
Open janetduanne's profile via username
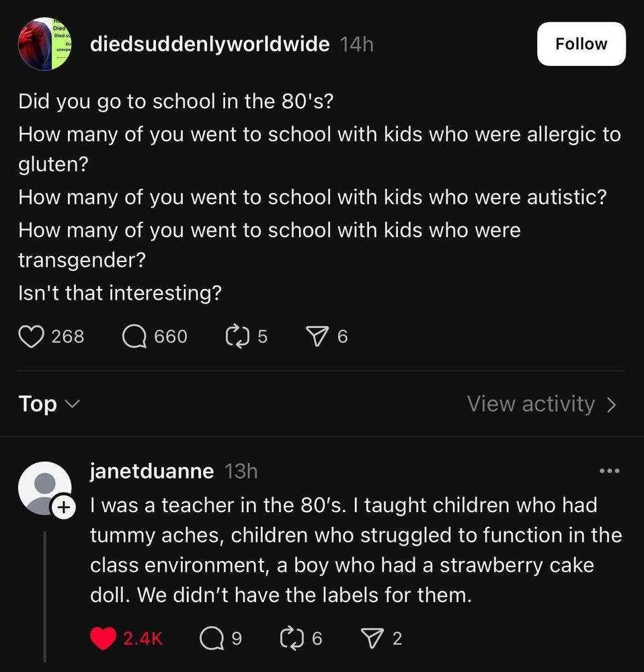151,470
